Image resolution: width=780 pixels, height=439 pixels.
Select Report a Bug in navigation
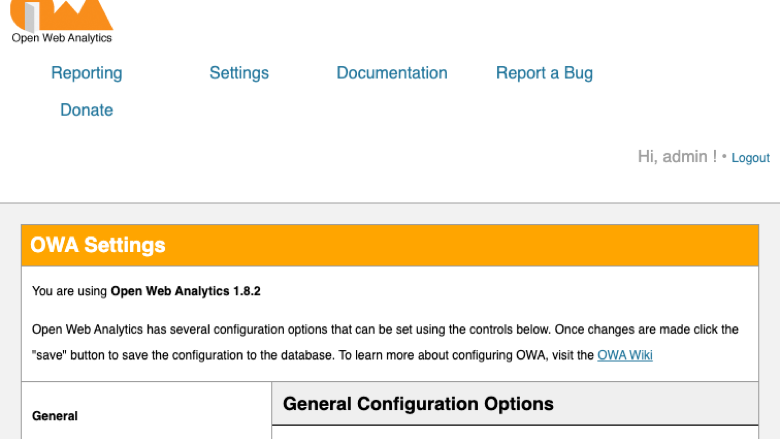[x=544, y=73]
